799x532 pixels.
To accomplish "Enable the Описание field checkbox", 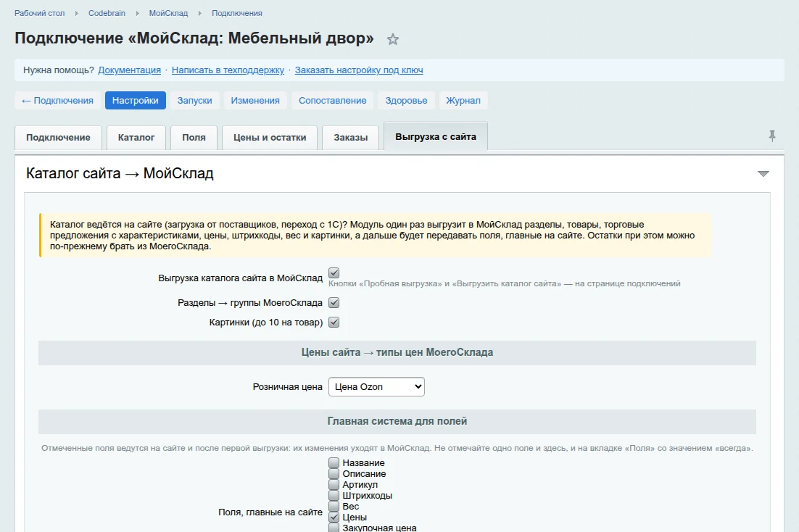I will tap(334, 473).
